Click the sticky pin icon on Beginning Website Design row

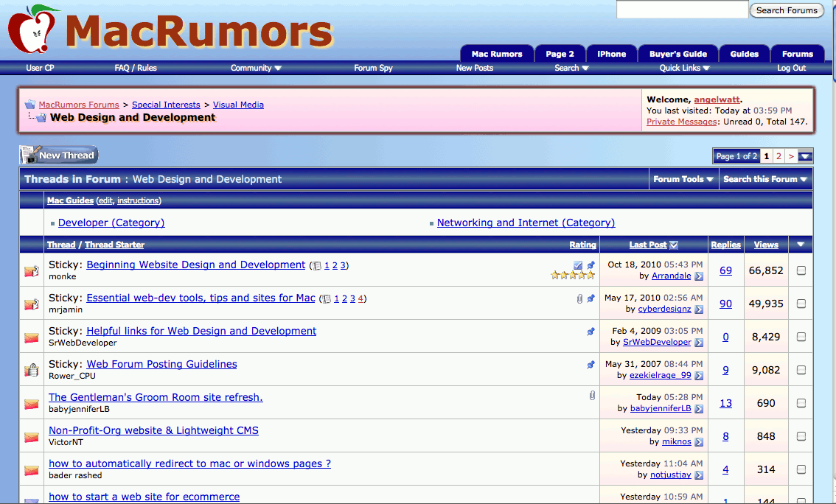pyautogui.click(x=591, y=265)
